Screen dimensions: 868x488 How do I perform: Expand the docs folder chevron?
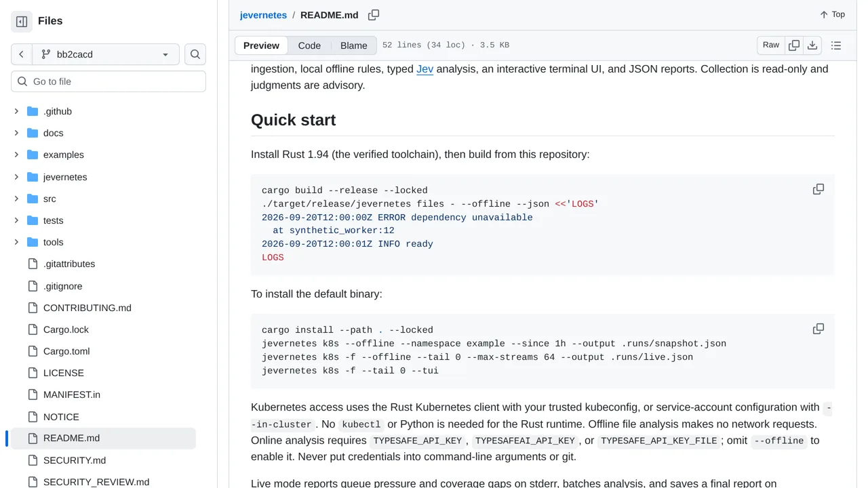[16, 133]
